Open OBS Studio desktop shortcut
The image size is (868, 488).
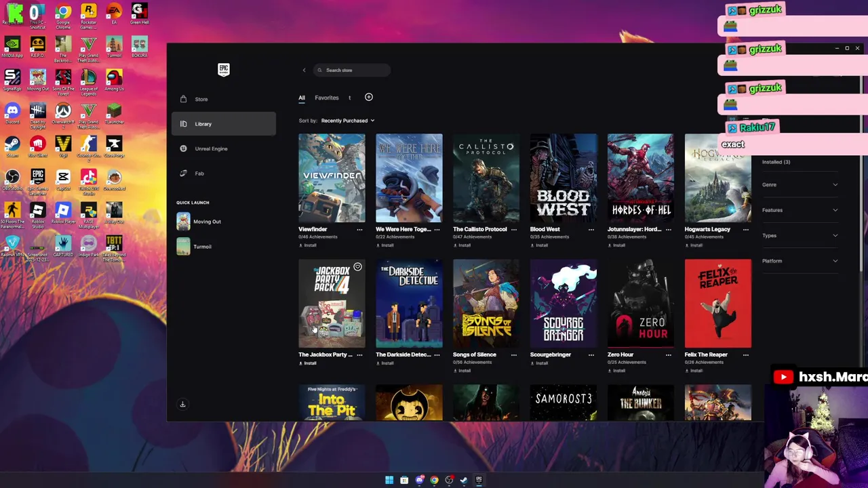coord(12,180)
